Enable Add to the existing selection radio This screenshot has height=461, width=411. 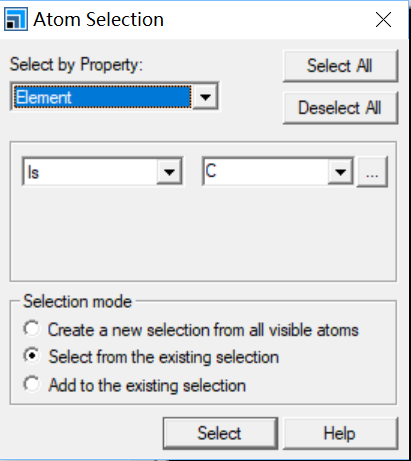click(x=32, y=384)
